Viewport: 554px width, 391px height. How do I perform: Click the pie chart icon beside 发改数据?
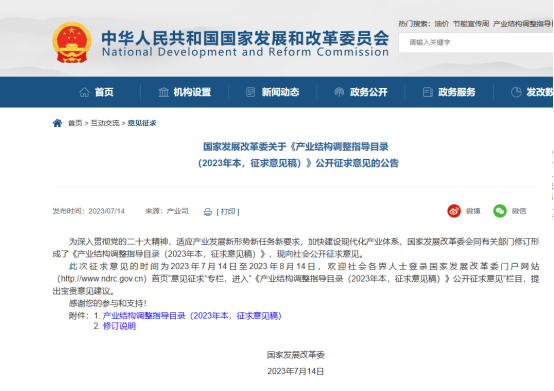tap(516, 92)
